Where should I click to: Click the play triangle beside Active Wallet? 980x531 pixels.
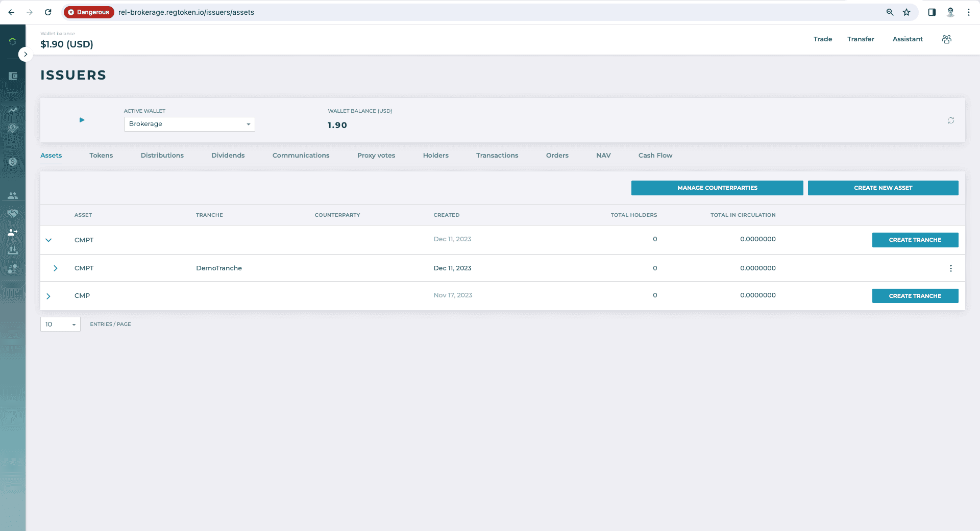82,120
